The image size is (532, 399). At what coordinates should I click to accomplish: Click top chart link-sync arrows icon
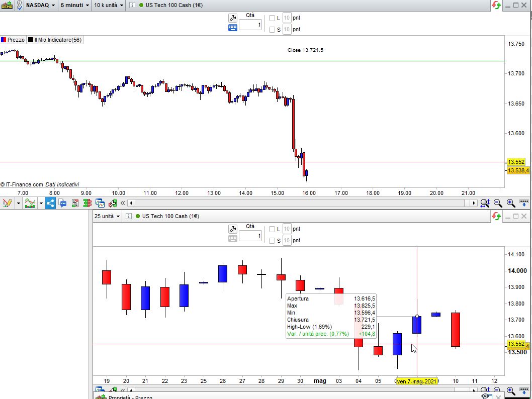(x=496, y=5)
